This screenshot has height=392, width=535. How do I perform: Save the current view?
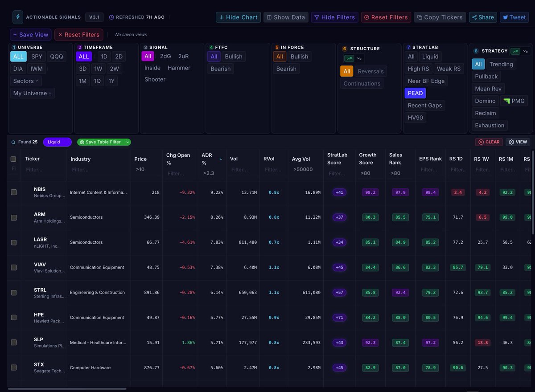click(x=31, y=35)
